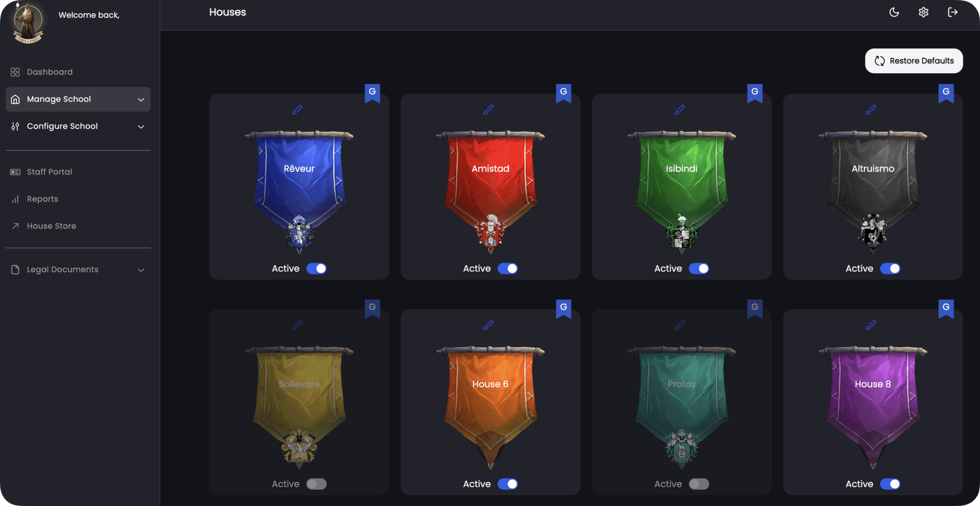
Task: Toggle dark mode moon icon
Action: pyautogui.click(x=894, y=12)
